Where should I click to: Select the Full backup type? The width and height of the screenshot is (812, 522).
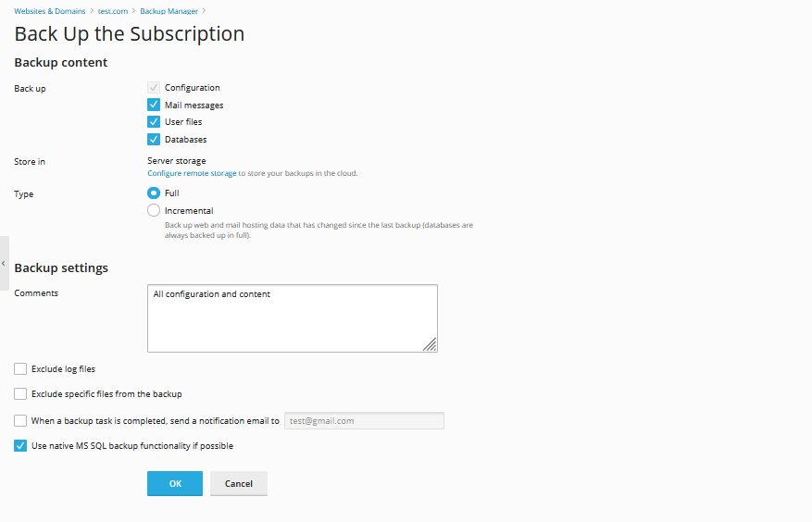click(154, 193)
